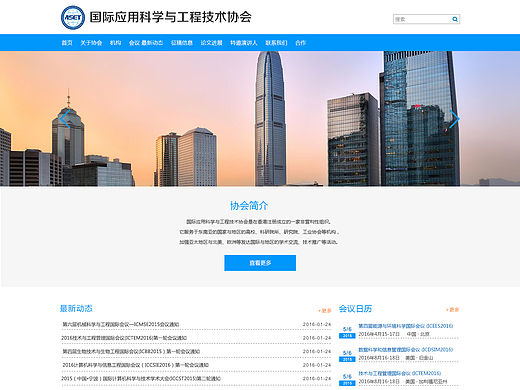Open the ICCST2015 第二轮通知 news item
The width and height of the screenshot is (520, 390).
pos(141,379)
